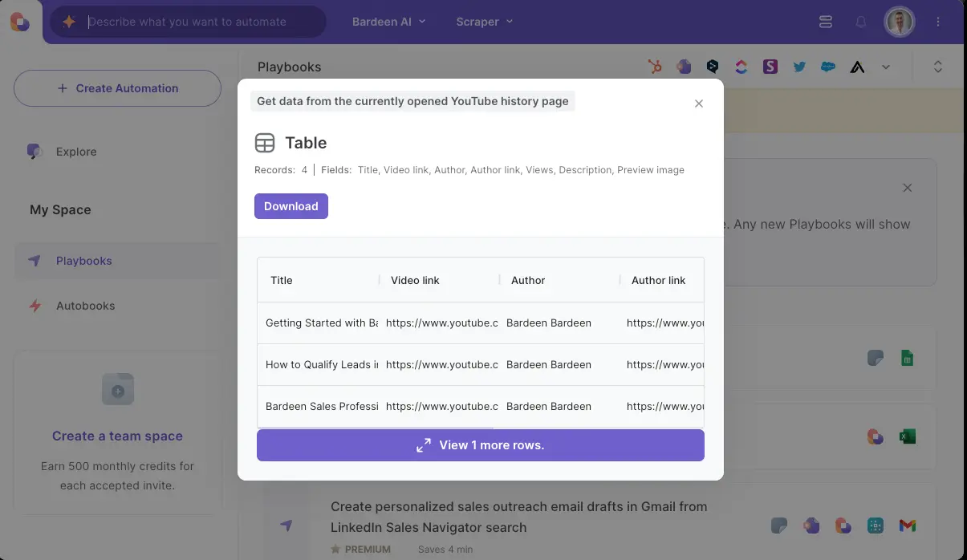The width and height of the screenshot is (967, 560).
Task: Select the 'Getting Started with Ba' title cell
Action: 322,323
